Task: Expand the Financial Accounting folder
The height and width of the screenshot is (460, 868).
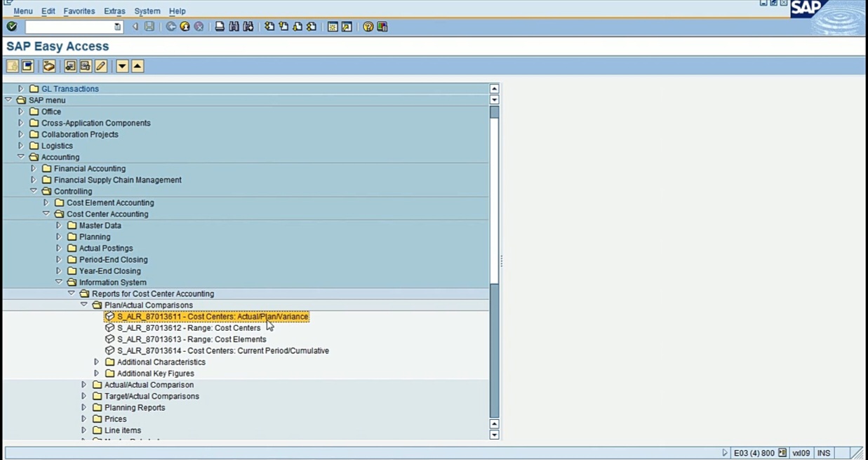Action: pos(33,169)
